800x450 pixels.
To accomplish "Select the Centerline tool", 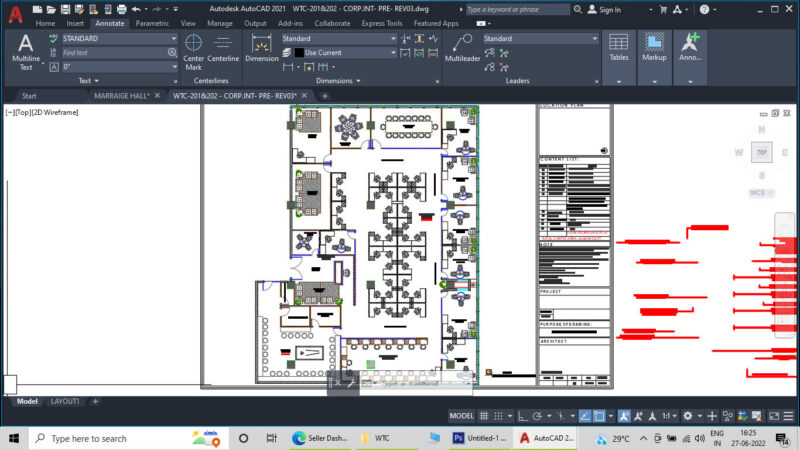I will [223, 49].
